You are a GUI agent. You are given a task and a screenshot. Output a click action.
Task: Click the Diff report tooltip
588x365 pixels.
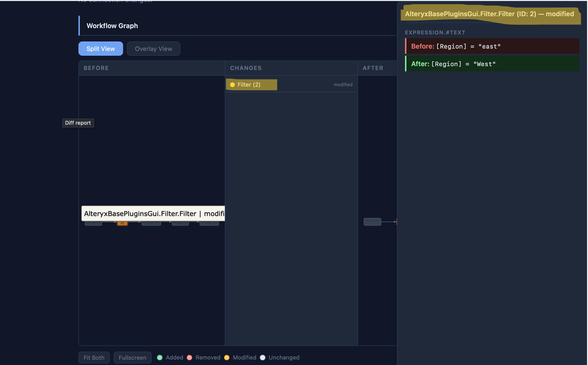[x=78, y=123]
